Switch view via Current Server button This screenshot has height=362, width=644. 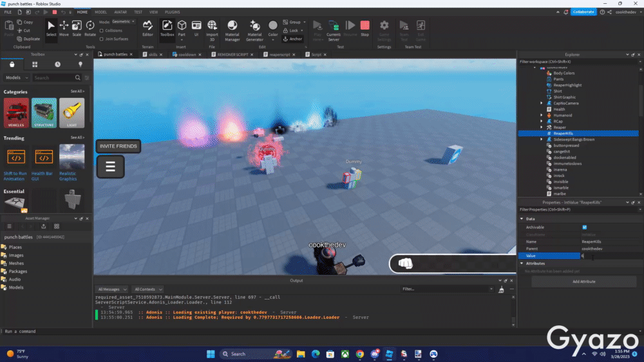[334, 30]
